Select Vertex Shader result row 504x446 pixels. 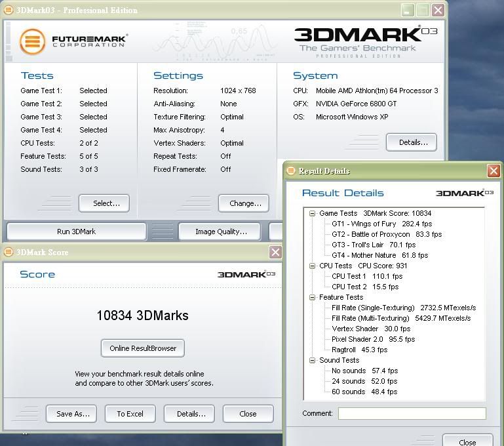click(x=371, y=329)
